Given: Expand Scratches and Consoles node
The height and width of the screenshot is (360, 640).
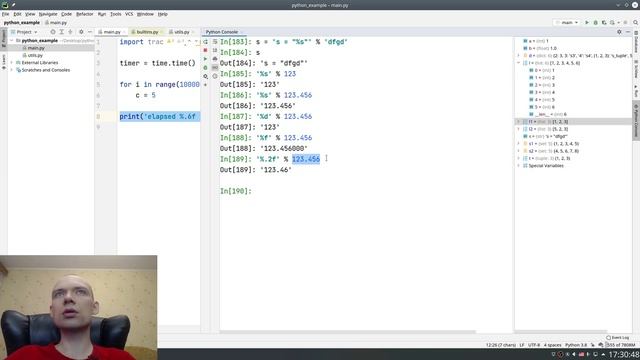Looking at the screenshot, I should click(12, 70).
